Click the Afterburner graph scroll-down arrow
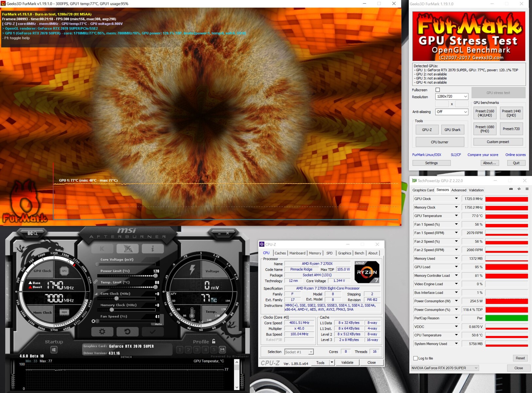 [x=237, y=387]
